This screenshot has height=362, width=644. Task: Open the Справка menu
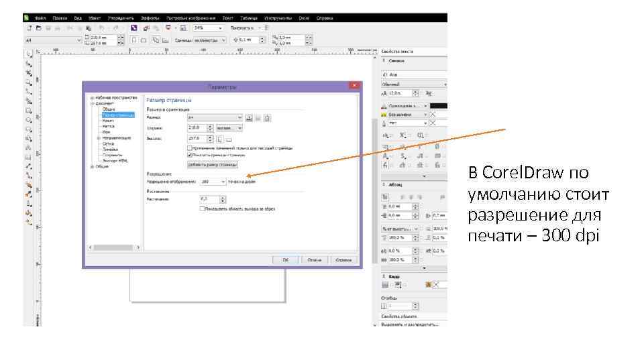325,18
